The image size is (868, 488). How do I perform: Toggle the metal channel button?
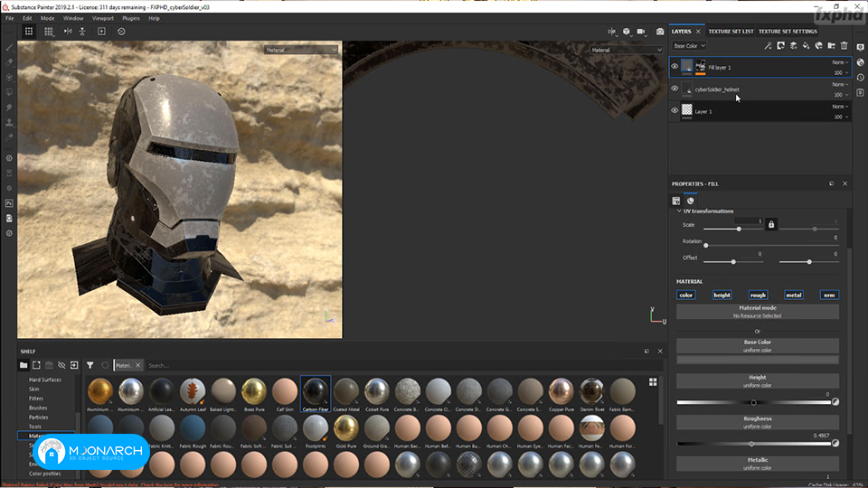[x=794, y=295]
